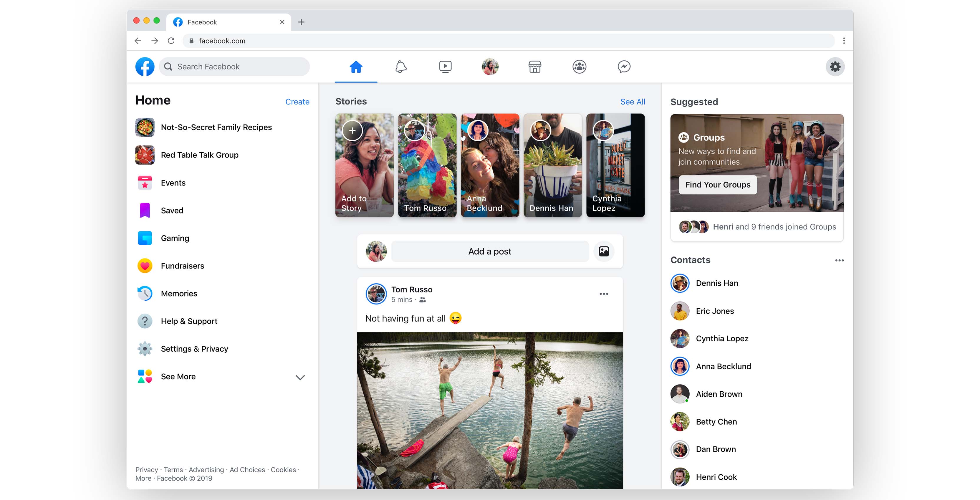980x500 pixels.
Task: Click See All stories link
Action: [632, 102]
